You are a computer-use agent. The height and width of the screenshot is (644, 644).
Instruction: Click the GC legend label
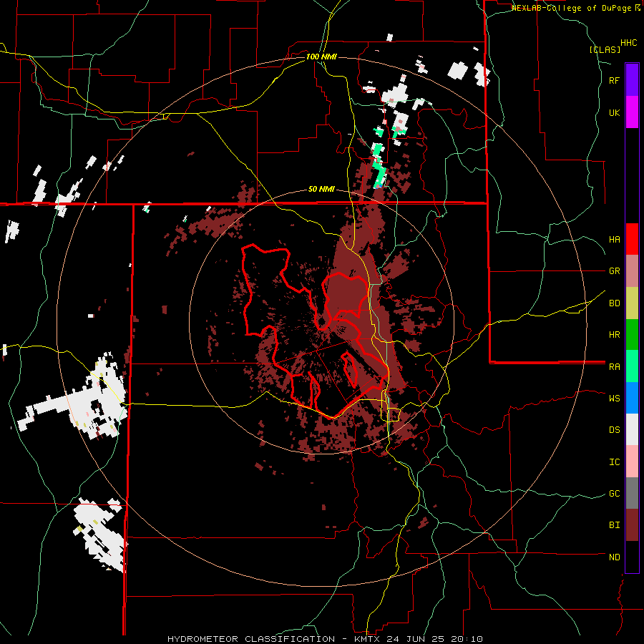[x=615, y=494]
